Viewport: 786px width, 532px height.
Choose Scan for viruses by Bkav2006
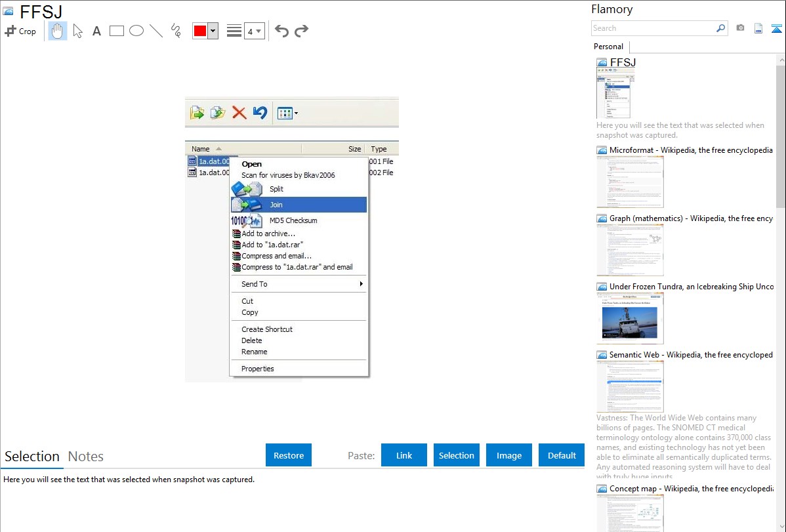[299, 175]
